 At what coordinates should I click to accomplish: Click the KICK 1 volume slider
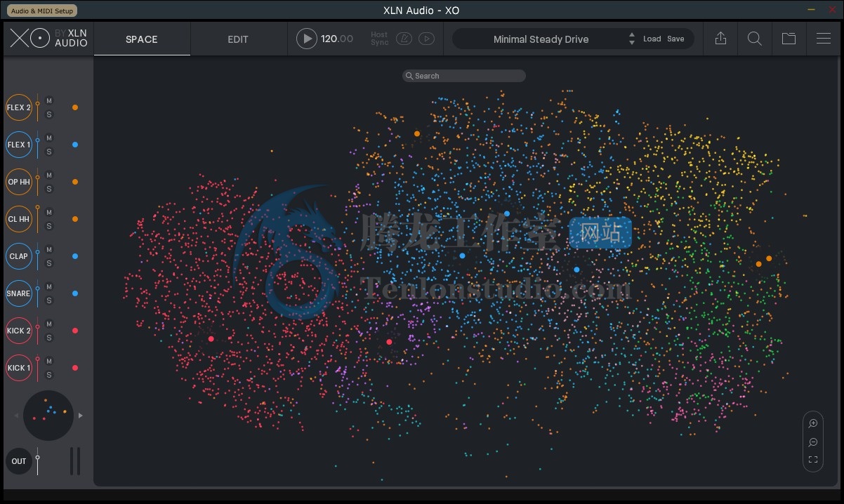click(x=38, y=368)
